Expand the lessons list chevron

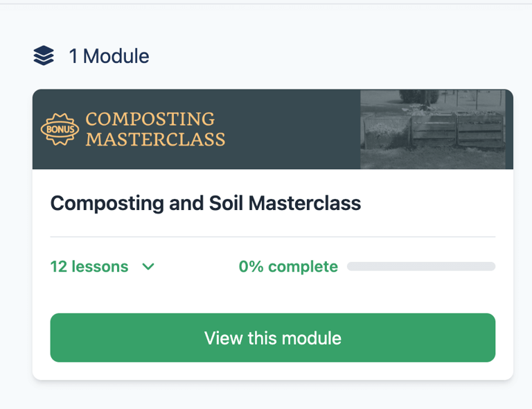(x=148, y=267)
